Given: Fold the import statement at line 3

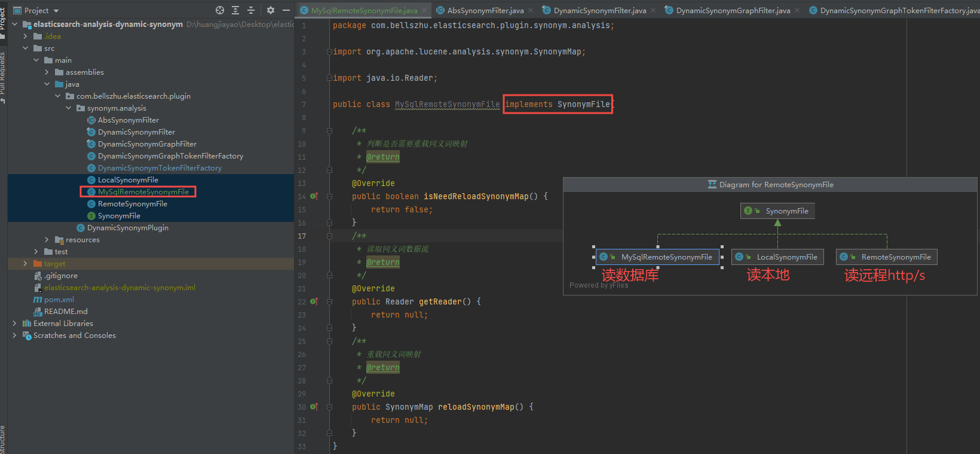Looking at the screenshot, I should [329, 51].
